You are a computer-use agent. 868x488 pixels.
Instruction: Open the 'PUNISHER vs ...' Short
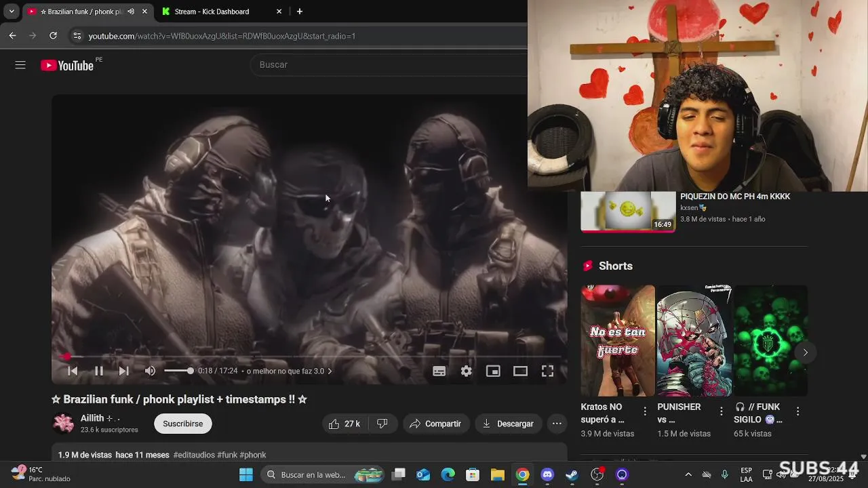tap(694, 340)
